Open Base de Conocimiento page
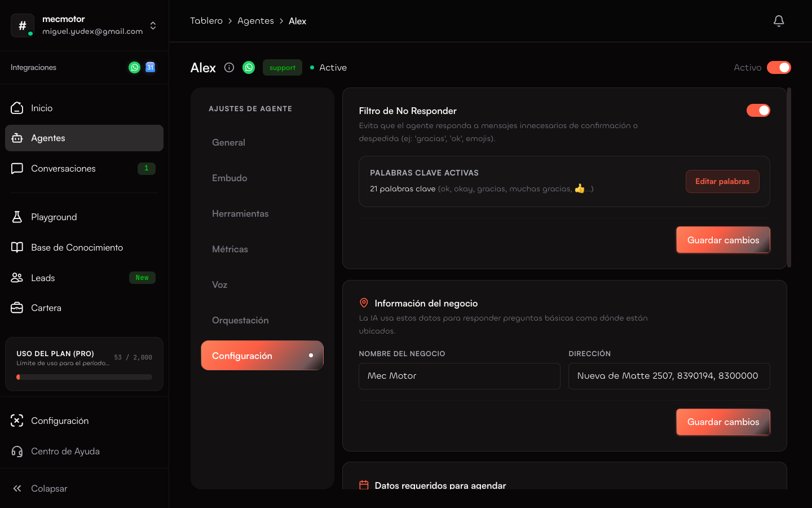This screenshot has width=812, height=508. [84, 247]
